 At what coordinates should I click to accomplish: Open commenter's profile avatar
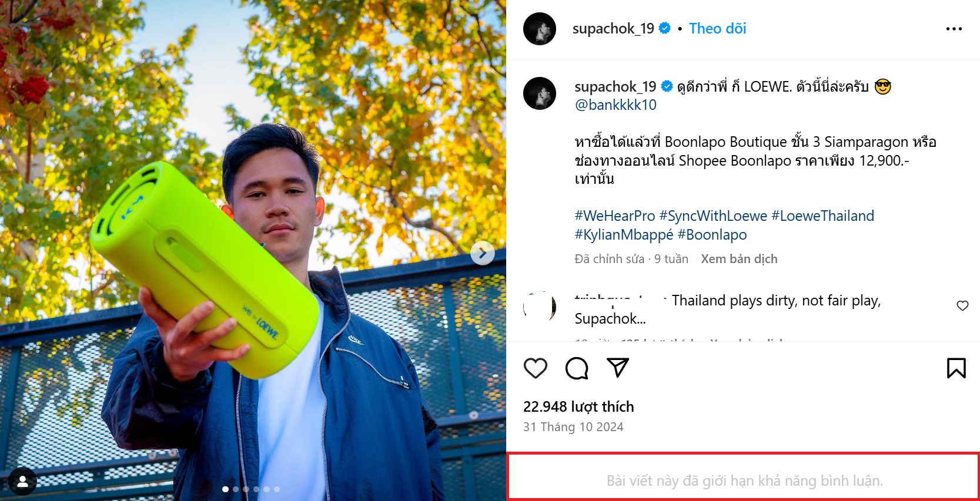click(x=540, y=307)
